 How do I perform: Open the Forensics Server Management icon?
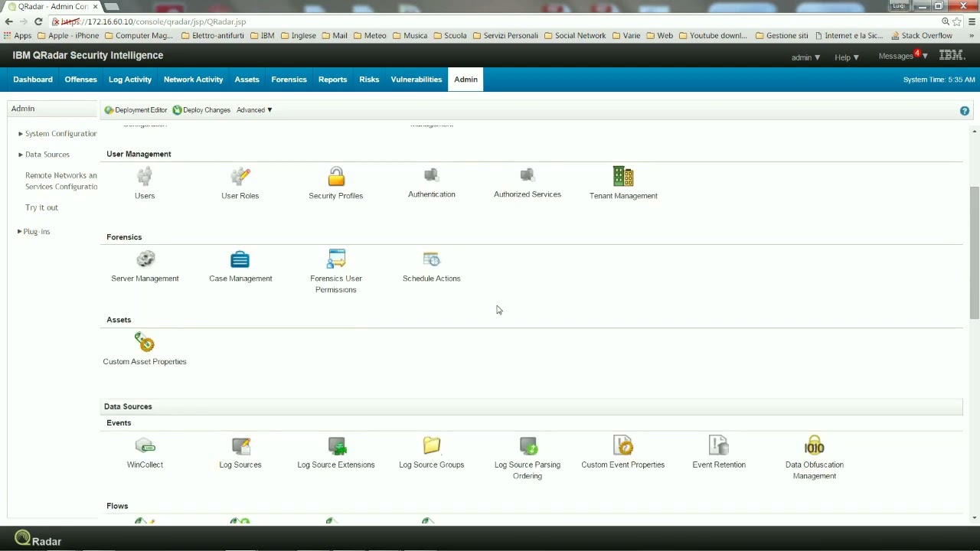[145, 260]
